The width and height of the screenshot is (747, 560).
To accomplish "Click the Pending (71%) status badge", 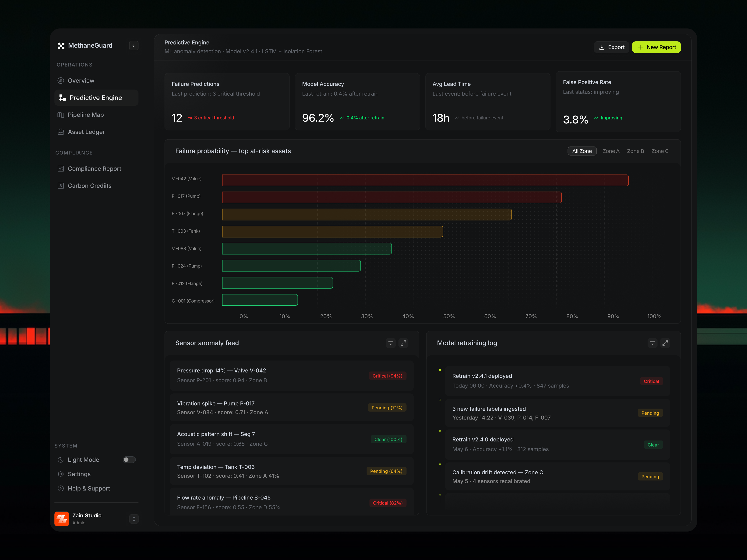I will click(x=387, y=408).
